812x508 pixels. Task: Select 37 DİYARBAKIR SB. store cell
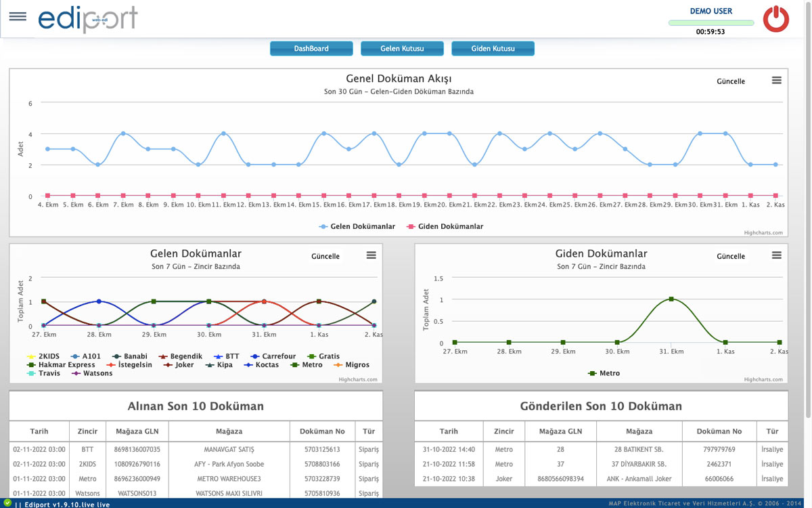tap(639, 465)
